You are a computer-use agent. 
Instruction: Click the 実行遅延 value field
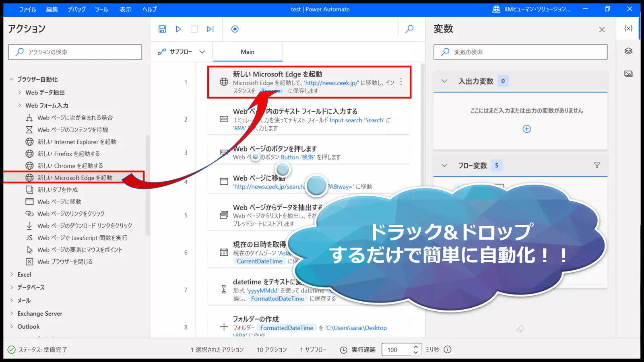396,350
